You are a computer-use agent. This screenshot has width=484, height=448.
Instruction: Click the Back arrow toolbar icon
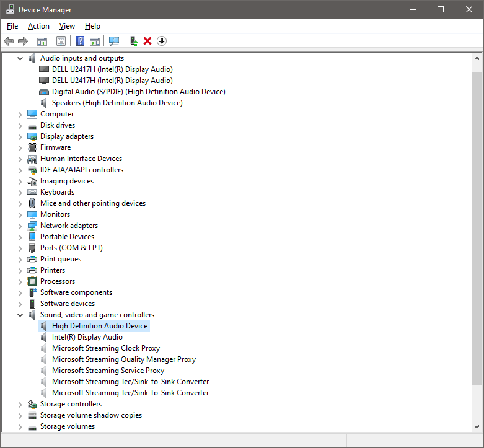(x=9, y=41)
